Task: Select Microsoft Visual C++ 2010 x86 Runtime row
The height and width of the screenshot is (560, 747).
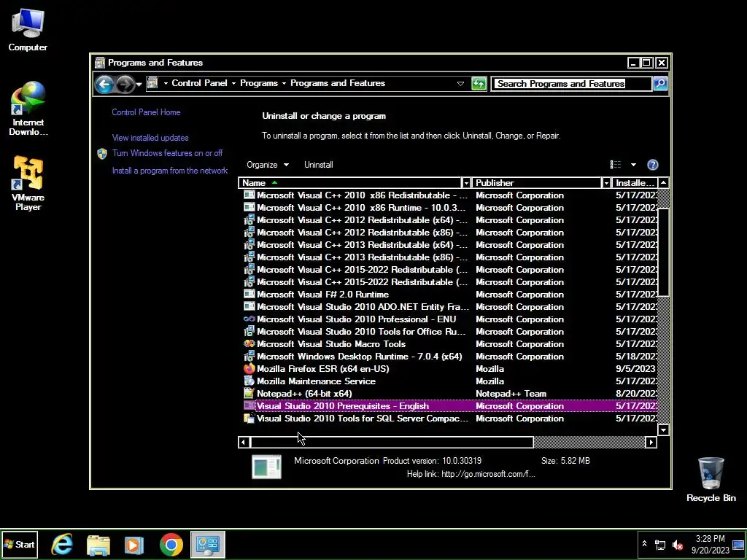Action: [447, 208]
